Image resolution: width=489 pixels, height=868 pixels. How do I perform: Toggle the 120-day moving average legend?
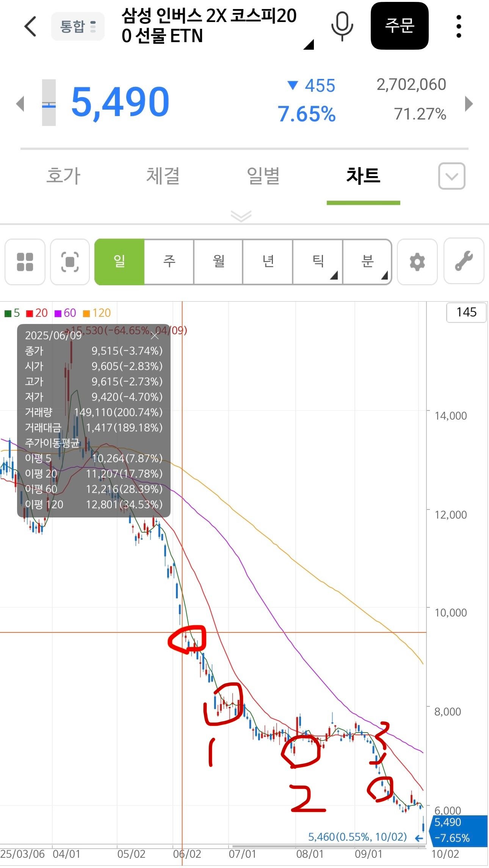click(x=97, y=313)
